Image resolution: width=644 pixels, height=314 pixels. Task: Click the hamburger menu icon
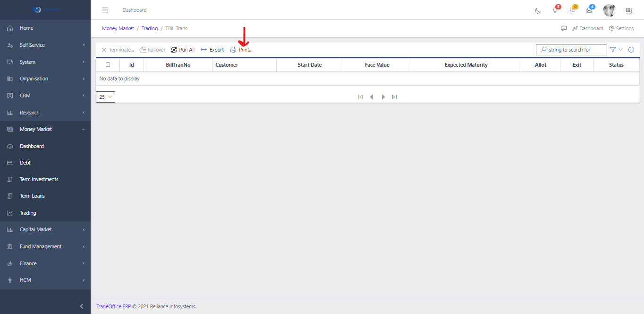105,10
